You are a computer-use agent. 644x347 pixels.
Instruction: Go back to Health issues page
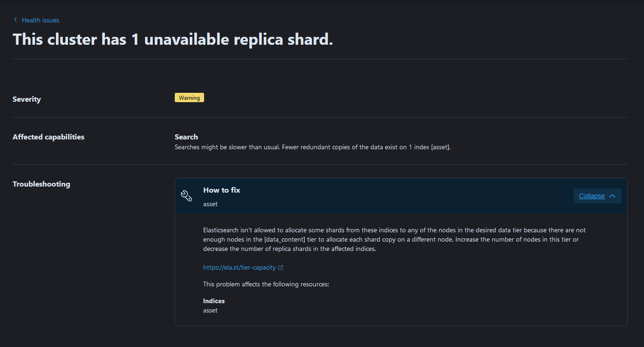click(x=40, y=20)
